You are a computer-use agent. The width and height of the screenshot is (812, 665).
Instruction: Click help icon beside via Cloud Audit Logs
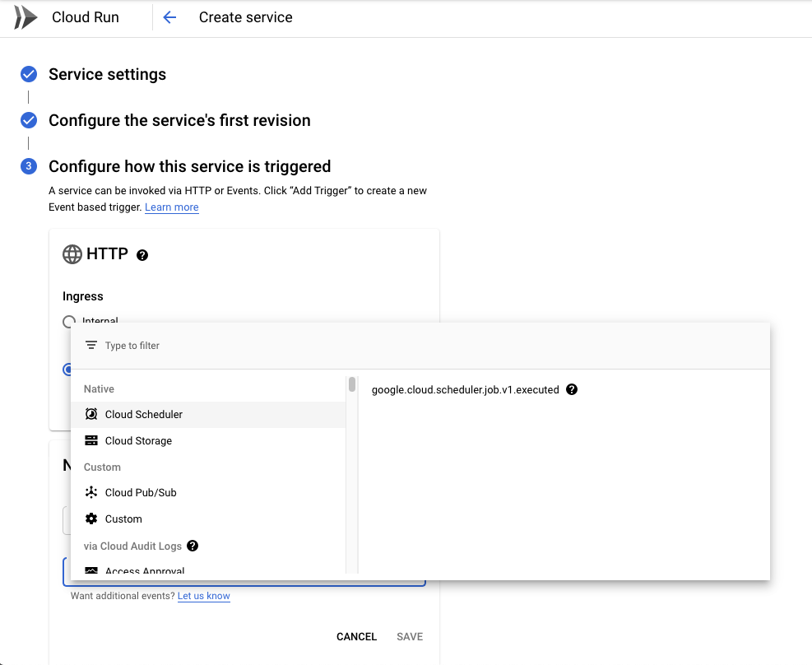point(193,546)
